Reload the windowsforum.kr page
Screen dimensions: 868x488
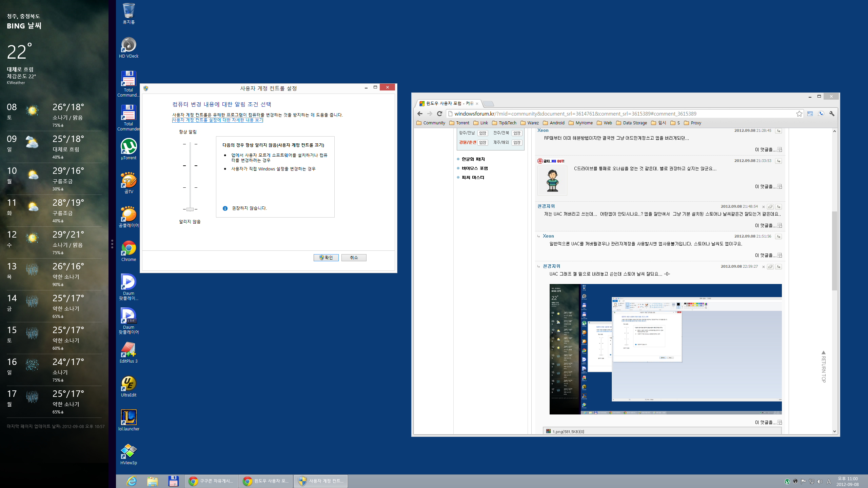pyautogui.click(x=440, y=114)
